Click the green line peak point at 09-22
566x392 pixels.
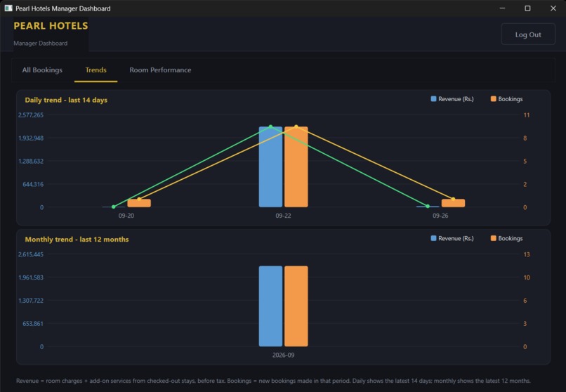271,126
